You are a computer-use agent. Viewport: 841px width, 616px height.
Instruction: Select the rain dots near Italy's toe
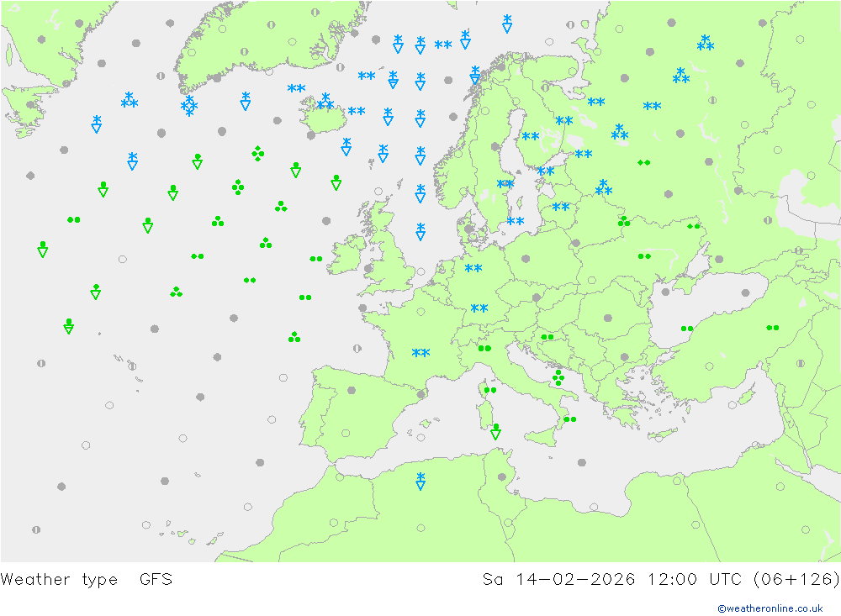pos(569,419)
